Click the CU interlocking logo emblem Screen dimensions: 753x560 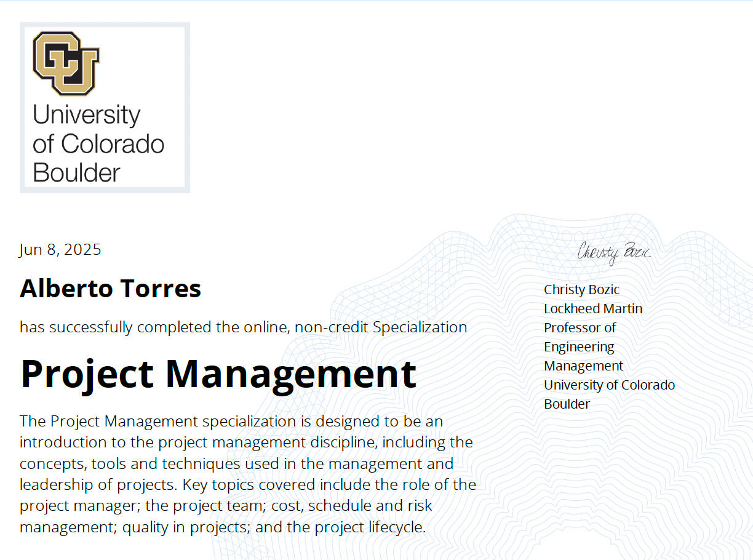[66, 64]
